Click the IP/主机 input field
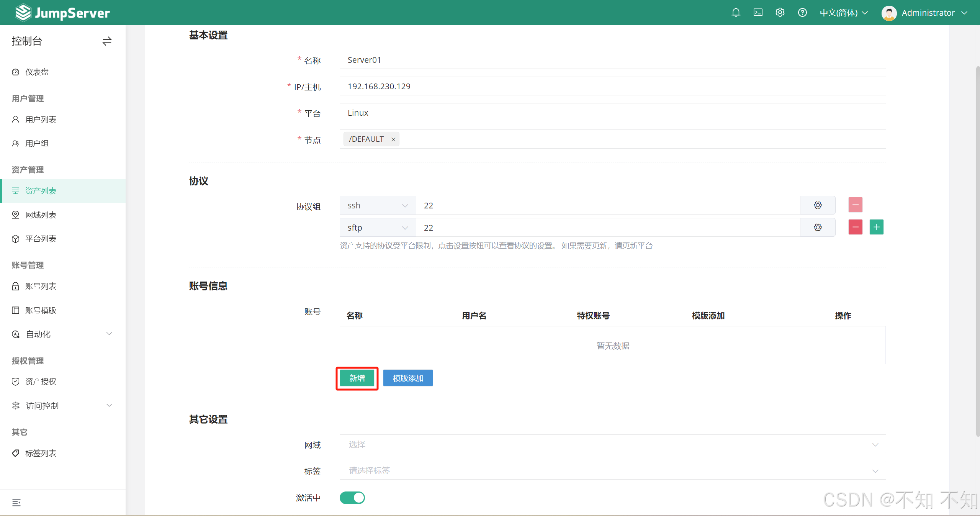This screenshot has height=516, width=980. click(612, 86)
